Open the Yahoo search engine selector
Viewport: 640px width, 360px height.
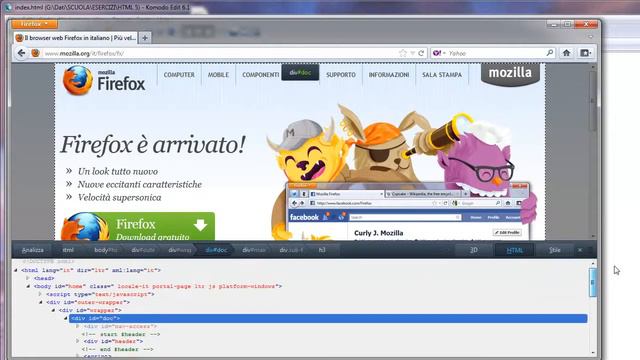439,53
